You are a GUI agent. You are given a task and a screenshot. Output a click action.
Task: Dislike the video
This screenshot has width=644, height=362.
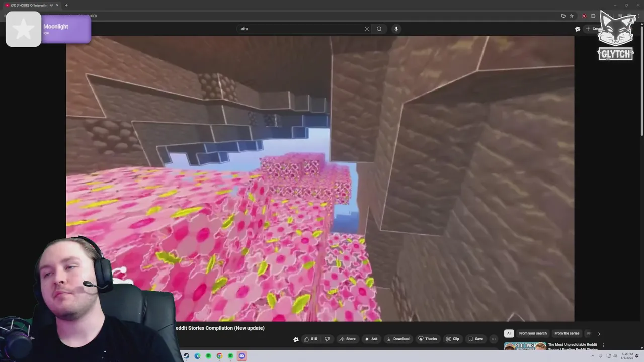click(x=327, y=339)
